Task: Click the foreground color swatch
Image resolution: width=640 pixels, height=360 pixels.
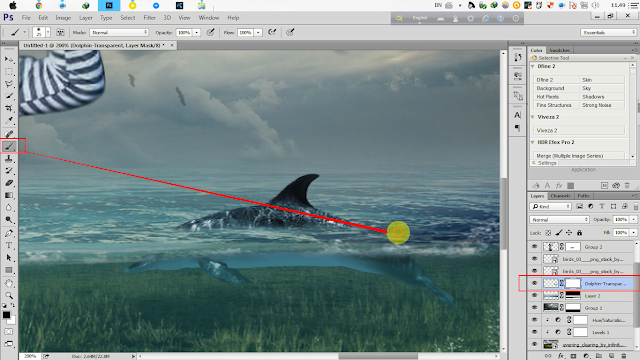Action: tap(6, 315)
